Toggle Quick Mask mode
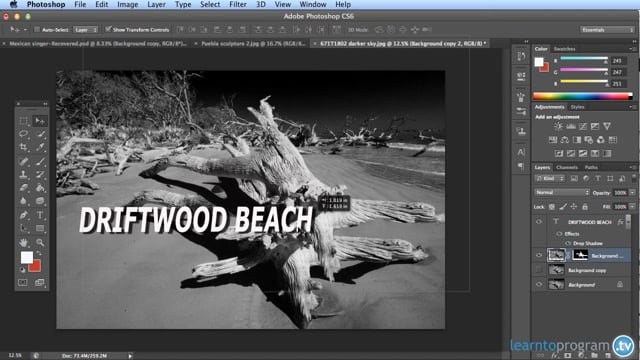This screenshot has height=360, width=640. pos(23,282)
